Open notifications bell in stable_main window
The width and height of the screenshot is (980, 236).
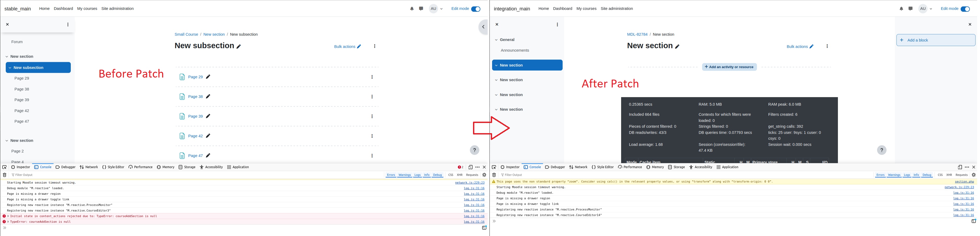412,9
